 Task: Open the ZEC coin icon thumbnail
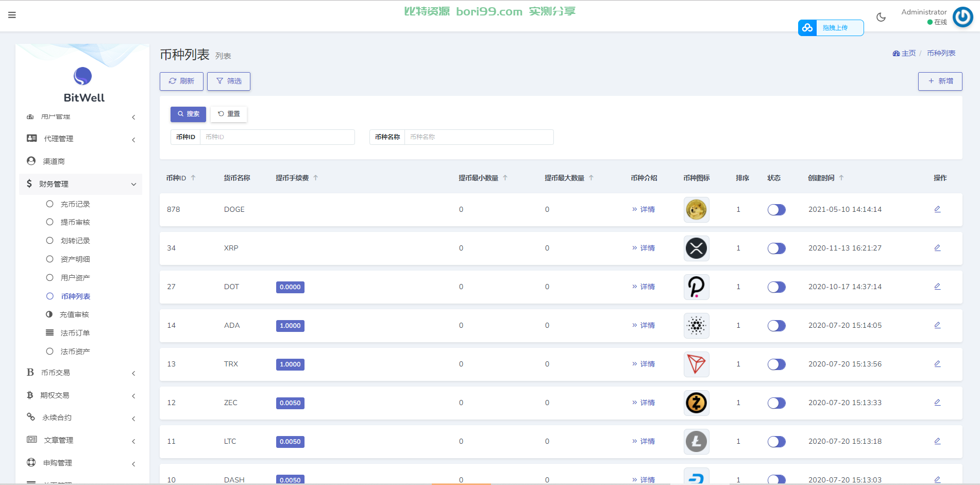(x=696, y=403)
